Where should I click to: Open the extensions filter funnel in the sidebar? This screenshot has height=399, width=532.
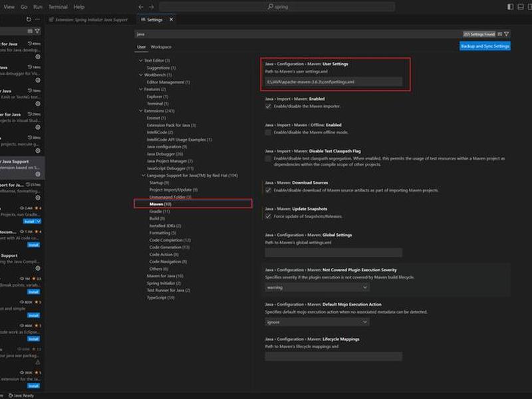[37, 31]
